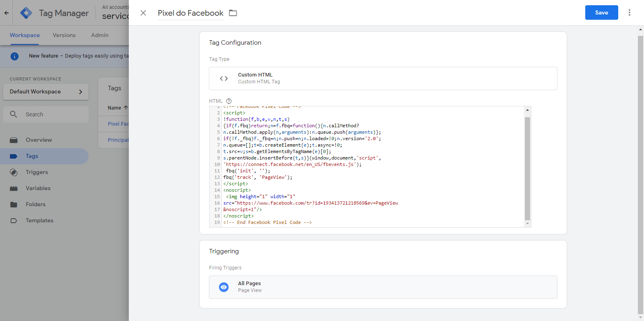The width and height of the screenshot is (644, 321).
Task: Click the Tag Configuration heading
Action: [235, 43]
